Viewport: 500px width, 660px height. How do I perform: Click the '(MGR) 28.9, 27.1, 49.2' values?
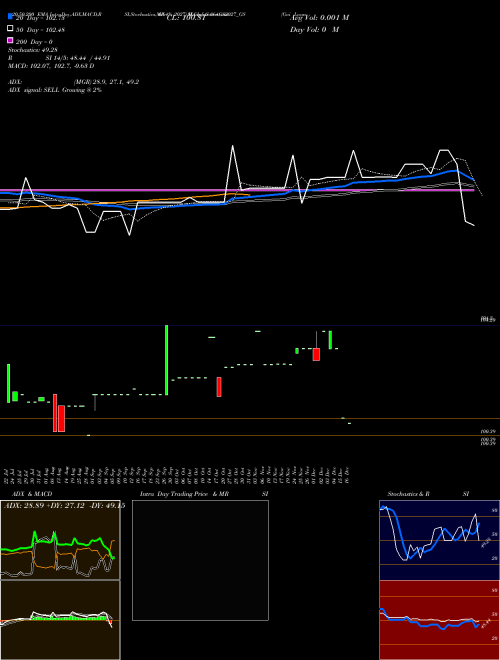pyautogui.click(x=106, y=82)
